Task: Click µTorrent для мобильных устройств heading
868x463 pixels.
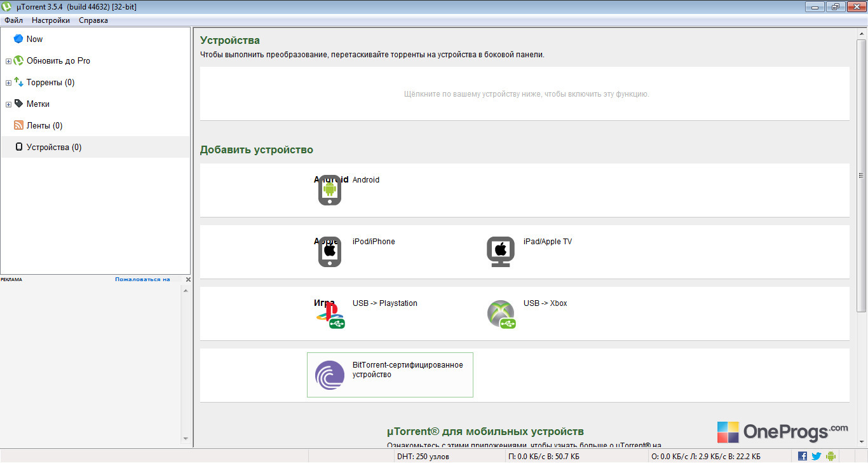Action: (x=485, y=431)
